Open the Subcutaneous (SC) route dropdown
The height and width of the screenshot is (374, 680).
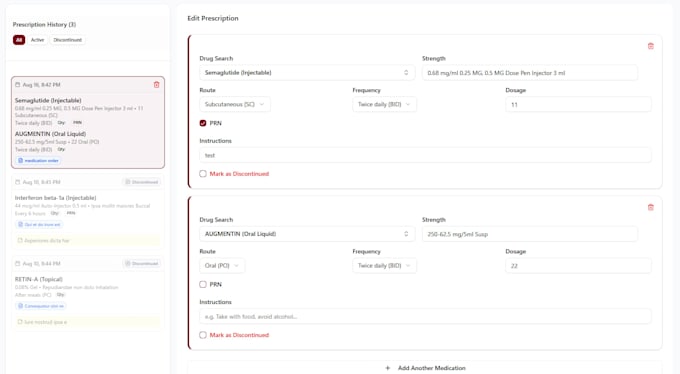[x=235, y=104]
